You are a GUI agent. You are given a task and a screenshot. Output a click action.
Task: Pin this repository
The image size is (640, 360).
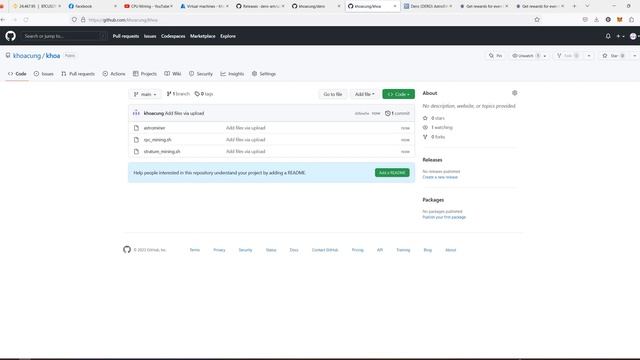click(496, 56)
